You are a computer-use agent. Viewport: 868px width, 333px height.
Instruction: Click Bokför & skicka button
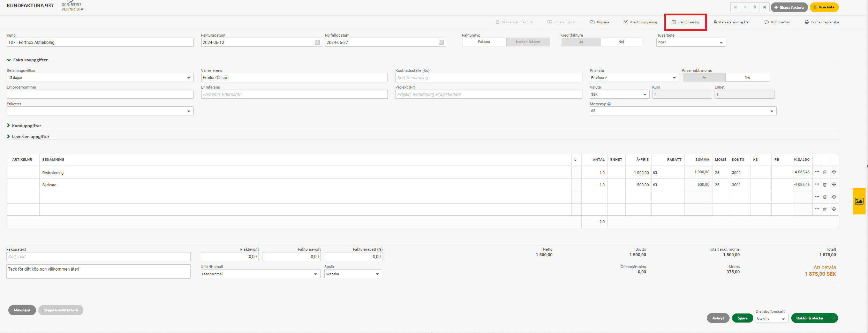pos(809,318)
